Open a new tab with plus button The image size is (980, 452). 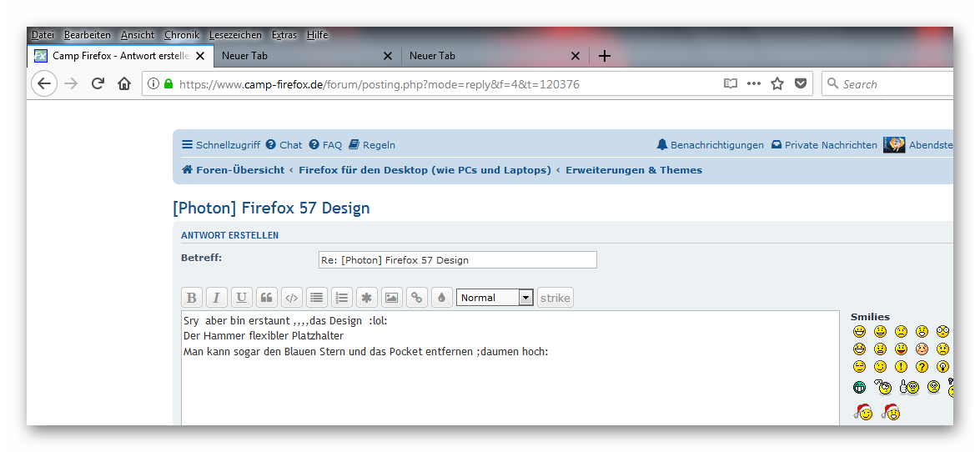coord(604,56)
